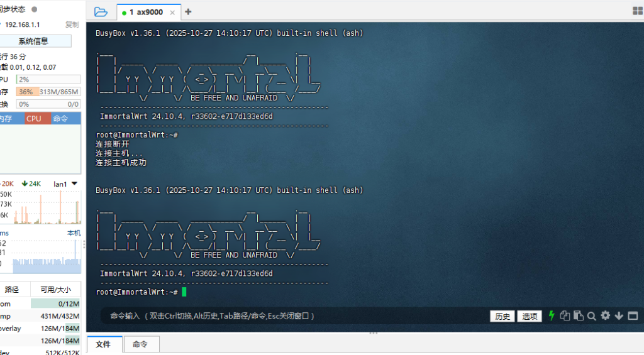The width and height of the screenshot is (644, 355).
Task: Click the 复制 link beside IP address
Action: click(x=72, y=25)
